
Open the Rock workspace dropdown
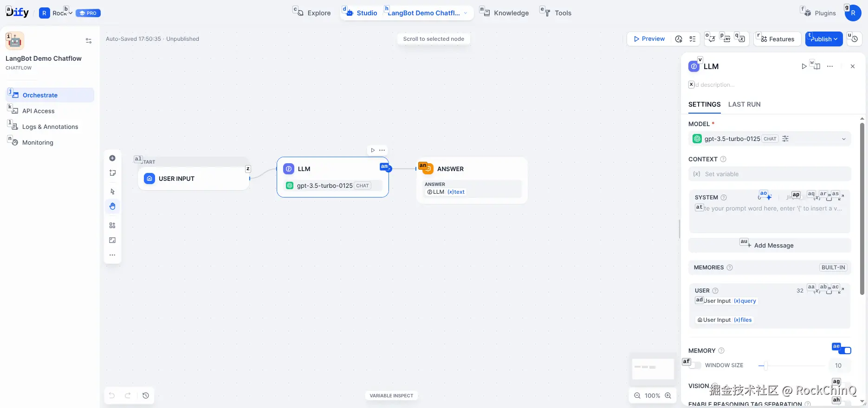56,13
